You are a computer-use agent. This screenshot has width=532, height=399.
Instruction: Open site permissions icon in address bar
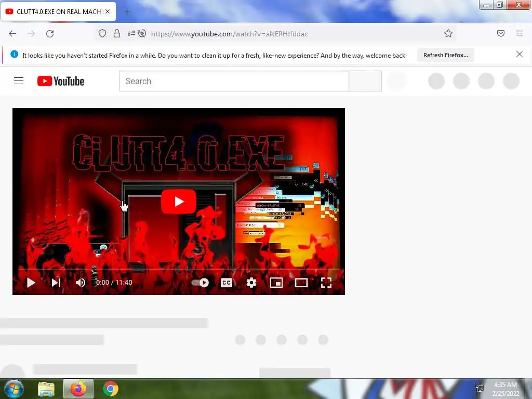pyautogui.click(x=131, y=33)
